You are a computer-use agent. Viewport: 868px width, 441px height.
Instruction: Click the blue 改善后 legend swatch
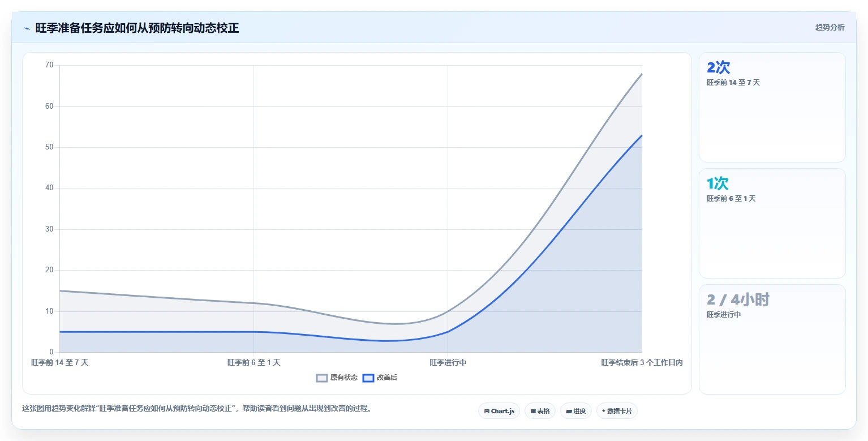(368, 378)
